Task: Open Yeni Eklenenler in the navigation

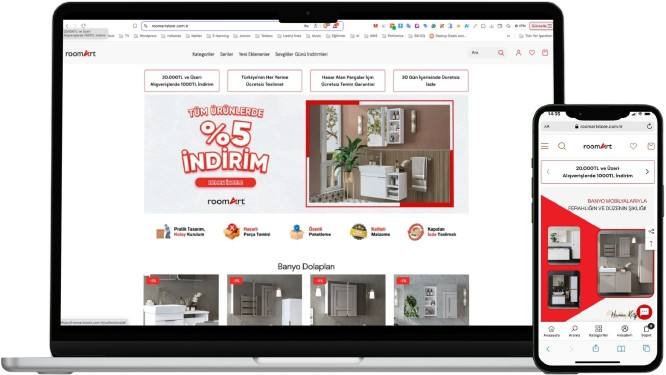Action: tap(254, 54)
